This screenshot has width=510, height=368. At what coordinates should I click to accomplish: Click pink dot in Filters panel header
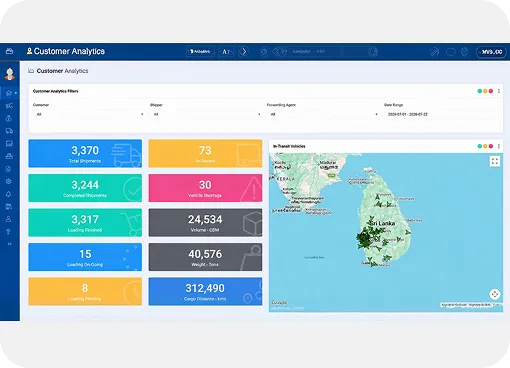tap(491, 91)
